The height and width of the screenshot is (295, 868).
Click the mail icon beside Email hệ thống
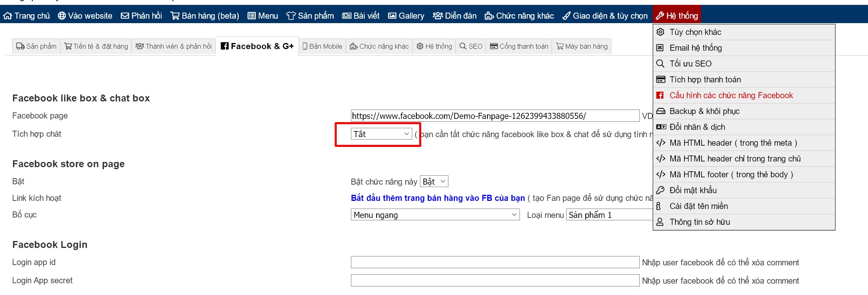coord(661,48)
